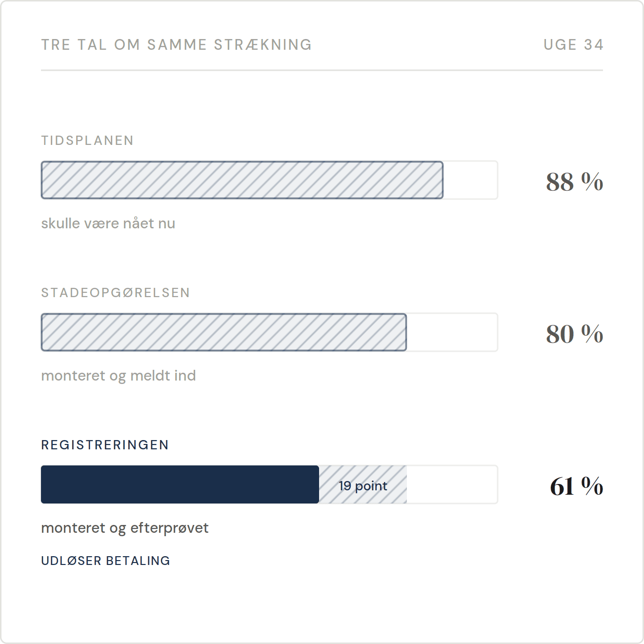
Task: Click the dark Registreringen filled bar
Action: [180, 484]
